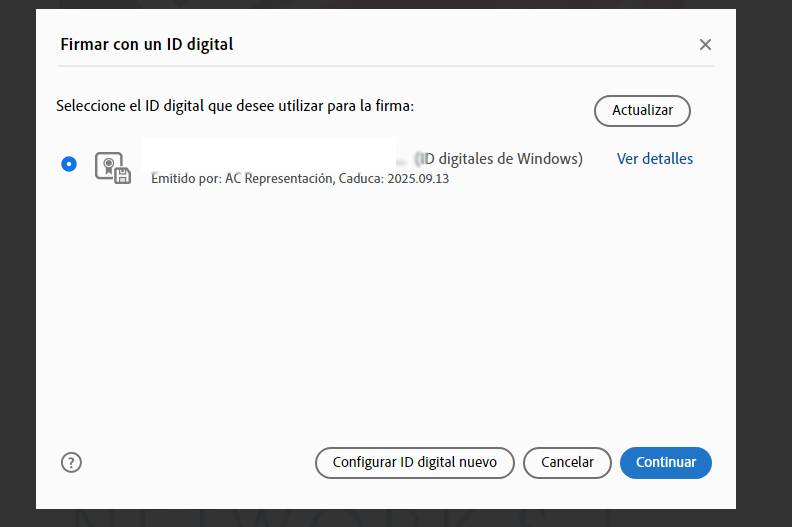
Task: Click the ID digitales de Windows label
Action: pos(502,159)
